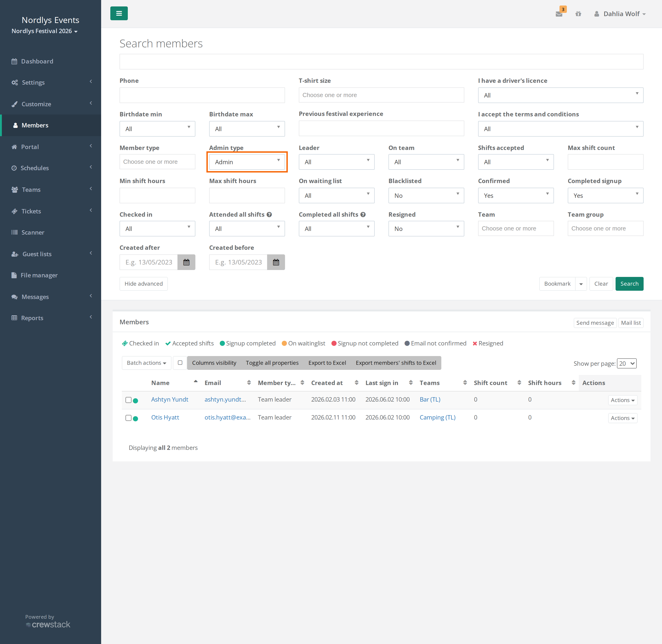Open the Scanner sidebar item
This screenshot has width=662, height=644.
50,232
